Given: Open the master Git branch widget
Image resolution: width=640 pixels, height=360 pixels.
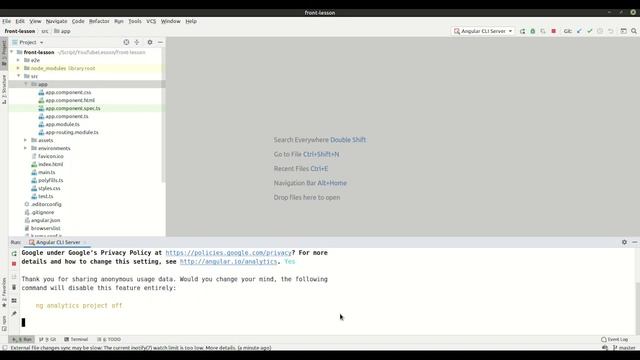Looking at the screenshot, I should [x=624, y=348].
